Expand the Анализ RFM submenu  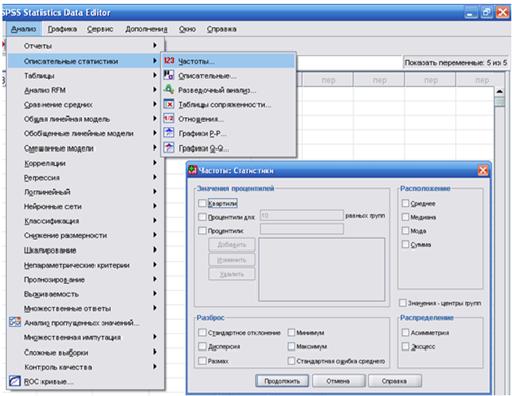coord(86,90)
